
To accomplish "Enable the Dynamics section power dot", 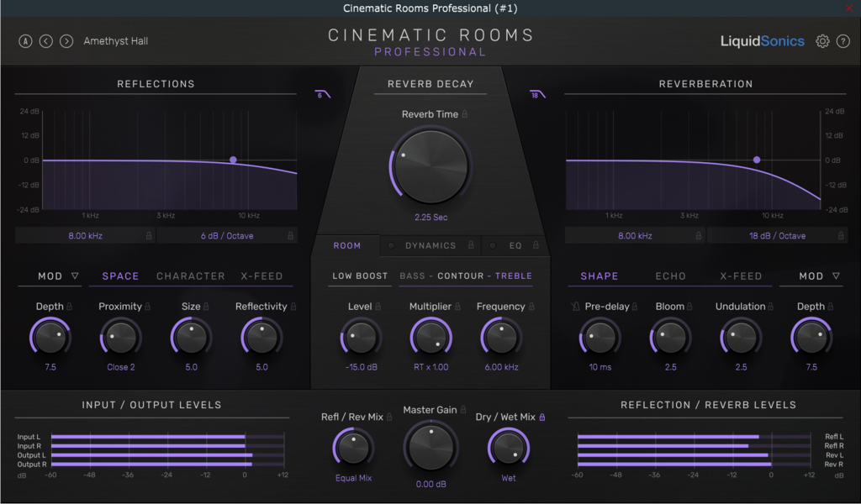I will pos(391,245).
